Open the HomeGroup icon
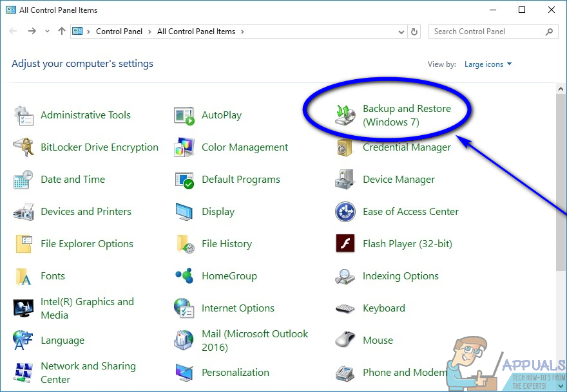 (x=184, y=275)
